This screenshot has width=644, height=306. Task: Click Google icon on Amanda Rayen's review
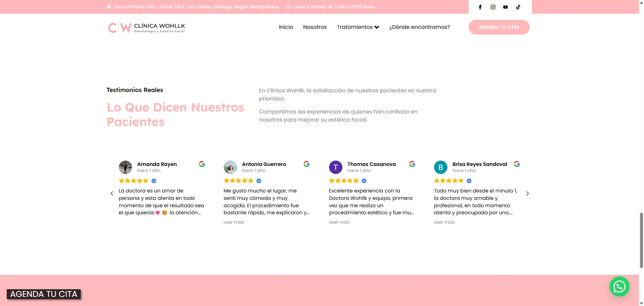tap(202, 164)
